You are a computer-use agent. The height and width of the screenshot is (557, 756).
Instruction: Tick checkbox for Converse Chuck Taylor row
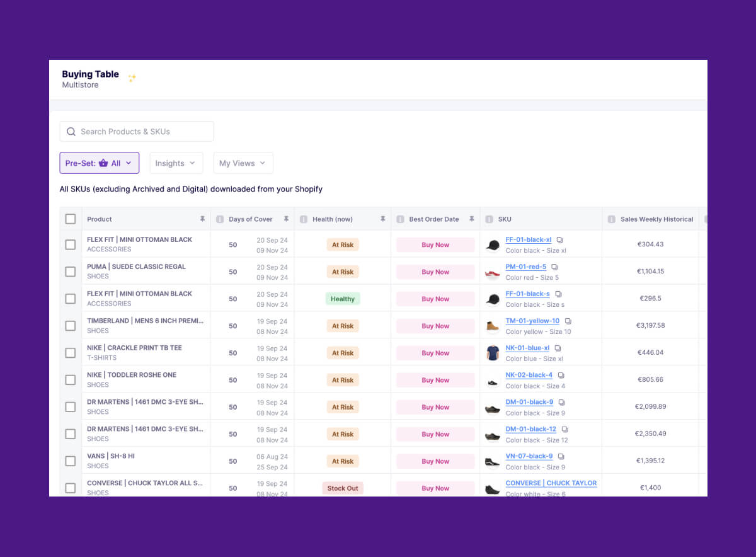click(x=71, y=488)
